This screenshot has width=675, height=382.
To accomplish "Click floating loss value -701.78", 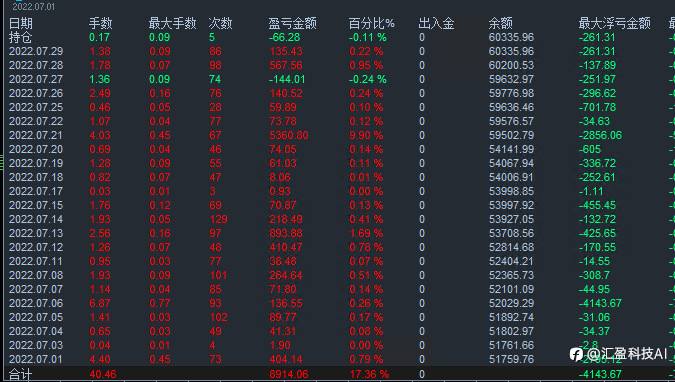I will point(597,107).
